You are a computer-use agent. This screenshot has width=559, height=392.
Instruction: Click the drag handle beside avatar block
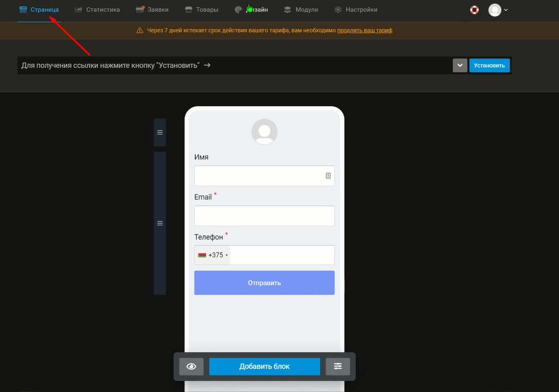(x=160, y=132)
